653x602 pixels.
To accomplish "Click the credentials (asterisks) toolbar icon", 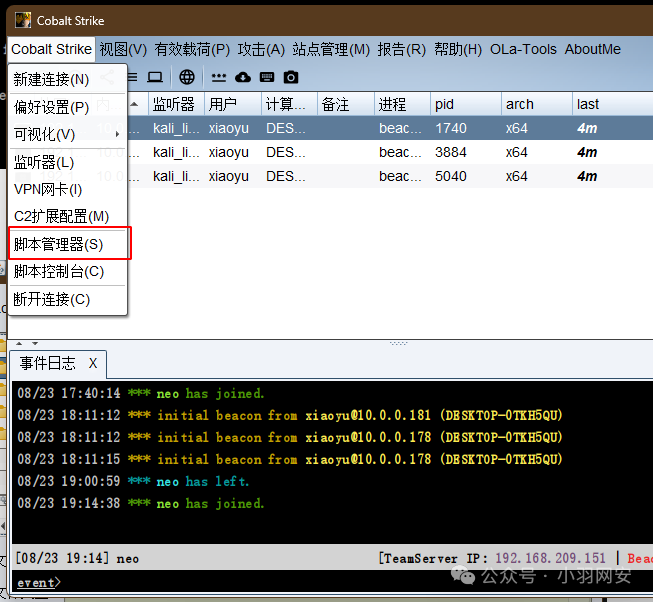I will coord(219,77).
